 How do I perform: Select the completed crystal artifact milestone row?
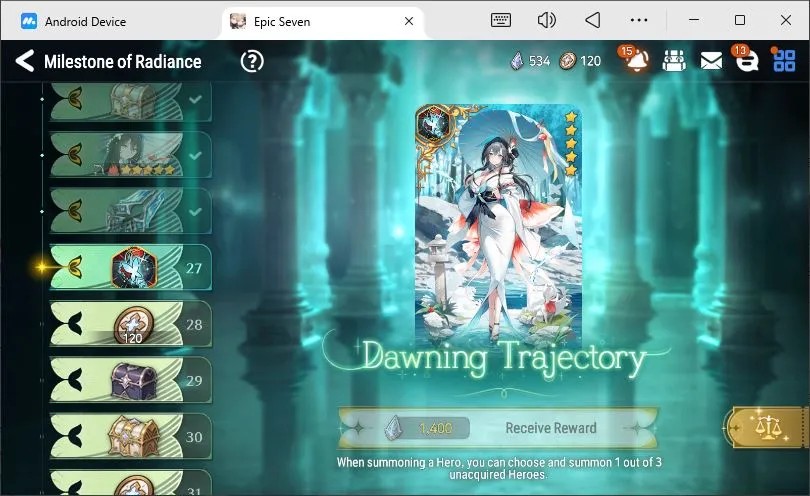click(x=131, y=211)
